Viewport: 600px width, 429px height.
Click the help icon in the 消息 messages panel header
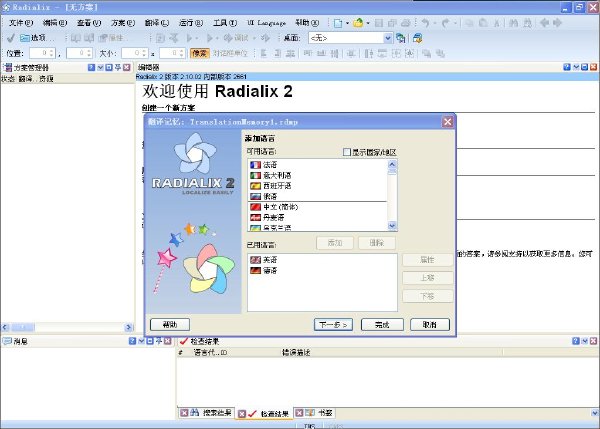point(132,341)
